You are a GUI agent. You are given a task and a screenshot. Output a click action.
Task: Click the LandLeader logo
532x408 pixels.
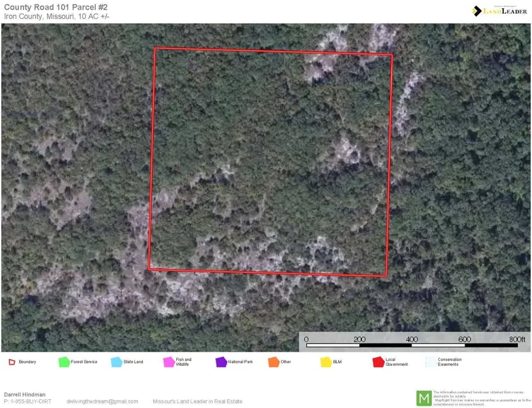(x=499, y=10)
